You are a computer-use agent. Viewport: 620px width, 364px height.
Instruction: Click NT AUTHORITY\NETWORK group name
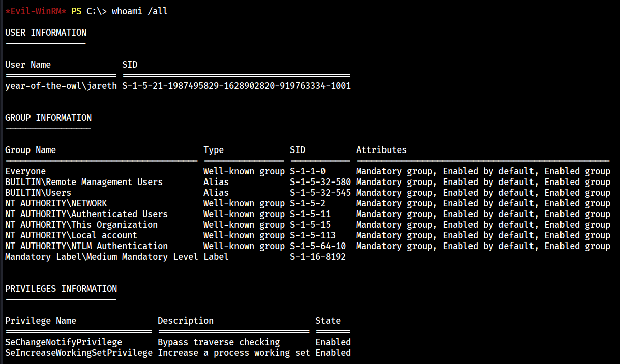56,203
